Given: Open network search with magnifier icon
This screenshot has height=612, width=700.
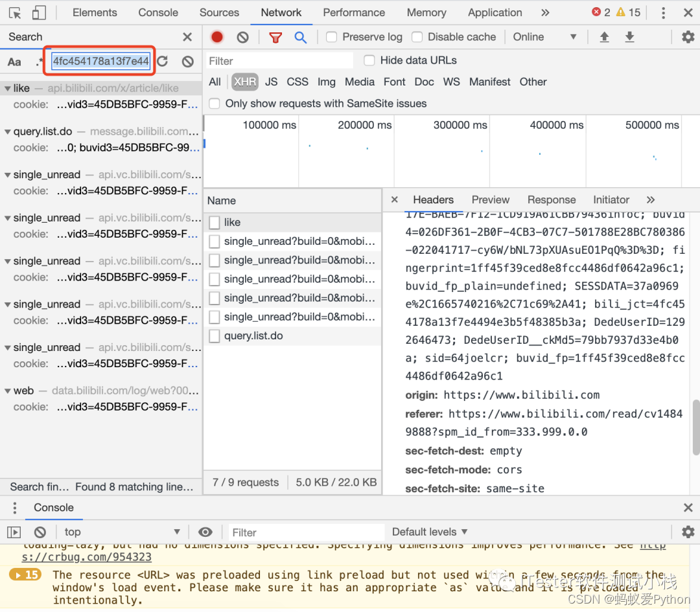Looking at the screenshot, I should 301,38.
